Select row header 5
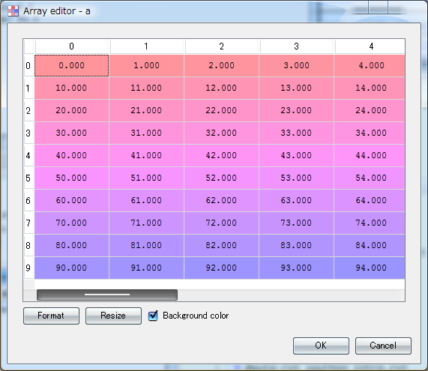 [x=29, y=178]
